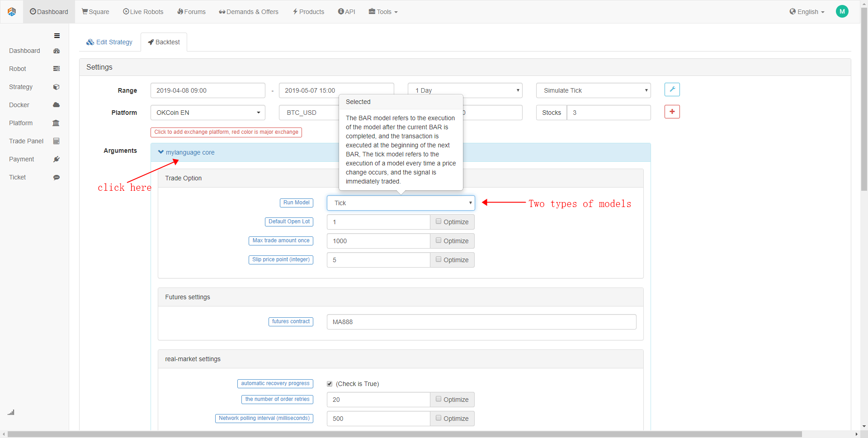Uncheck automatic recovery progress checkbox
The height and width of the screenshot is (438, 868).
pos(330,384)
